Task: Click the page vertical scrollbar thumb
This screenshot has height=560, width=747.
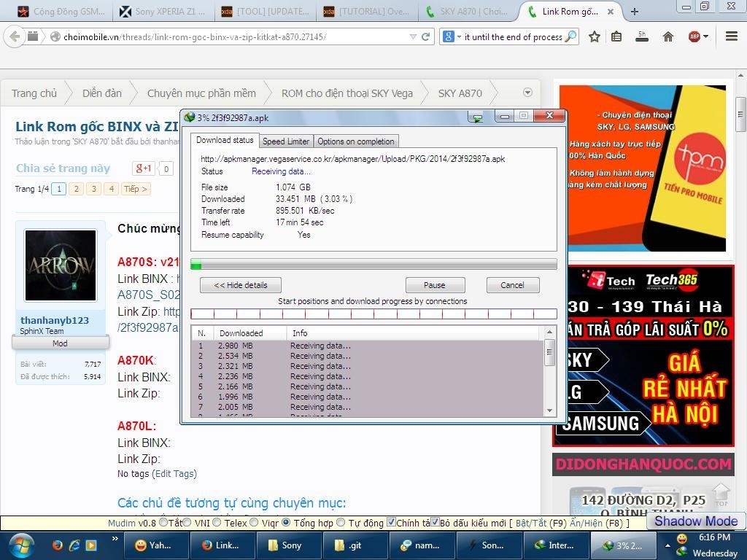Action: [x=740, y=114]
